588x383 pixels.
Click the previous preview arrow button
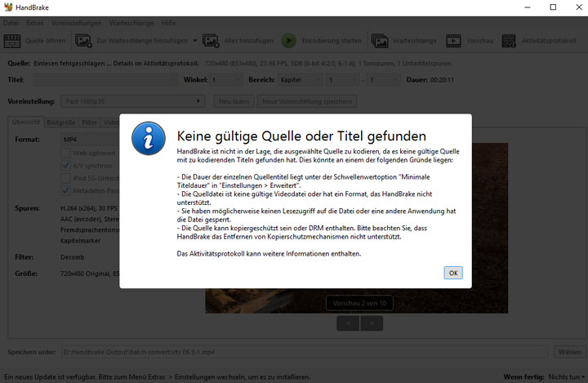pos(348,323)
